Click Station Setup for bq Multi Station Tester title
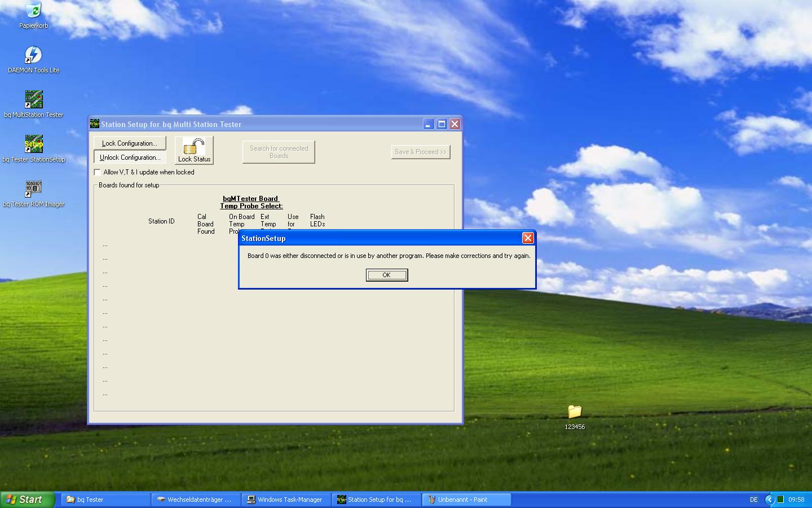Image resolution: width=812 pixels, height=508 pixels. 171,124
